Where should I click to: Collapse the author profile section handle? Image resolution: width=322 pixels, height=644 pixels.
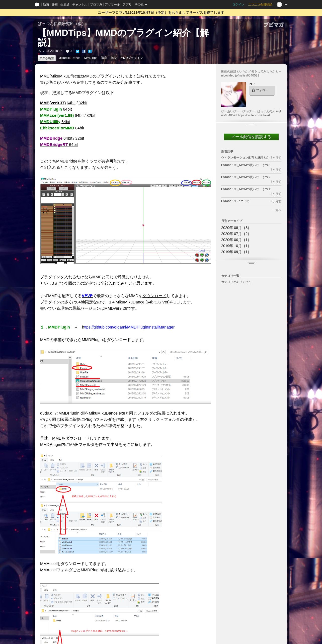251,125
